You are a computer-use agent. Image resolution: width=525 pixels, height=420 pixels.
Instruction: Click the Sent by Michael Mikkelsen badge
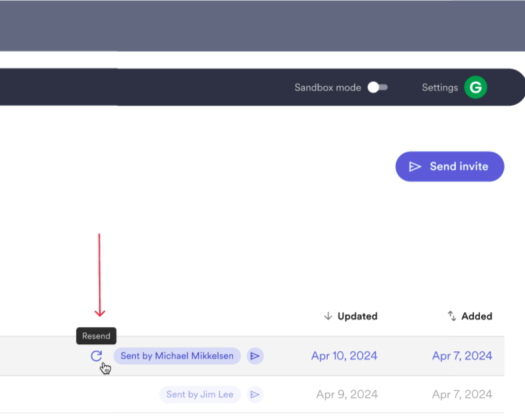coord(177,356)
